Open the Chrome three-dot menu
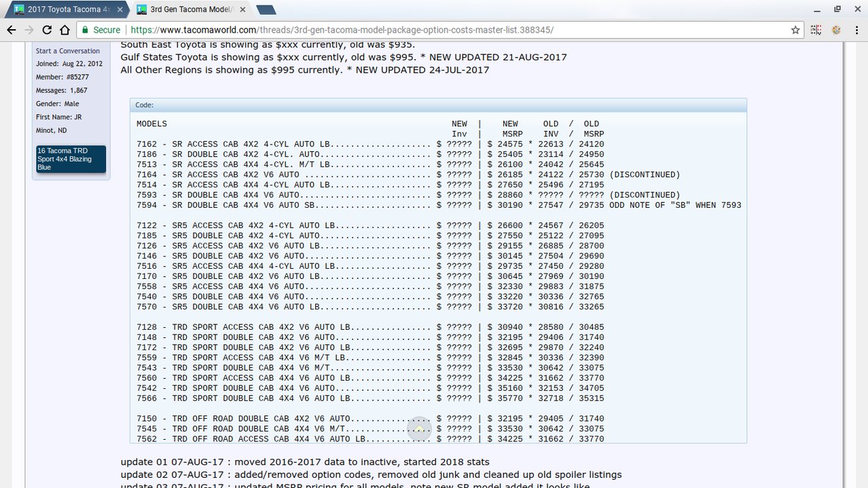This screenshot has height=488, width=868. (856, 30)
